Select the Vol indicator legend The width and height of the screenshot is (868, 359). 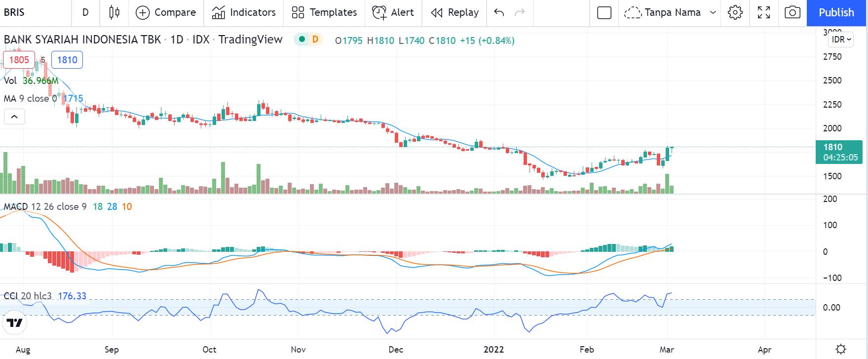(10, 80)
